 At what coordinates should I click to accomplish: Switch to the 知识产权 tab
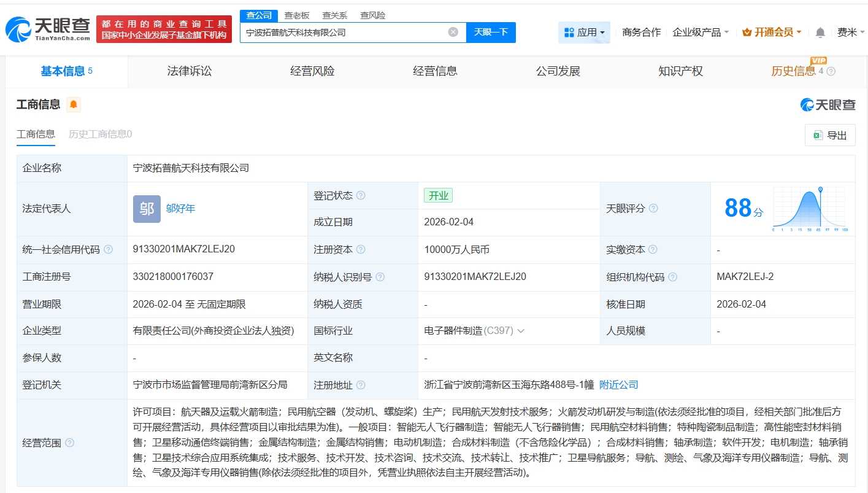pos(680,71)
